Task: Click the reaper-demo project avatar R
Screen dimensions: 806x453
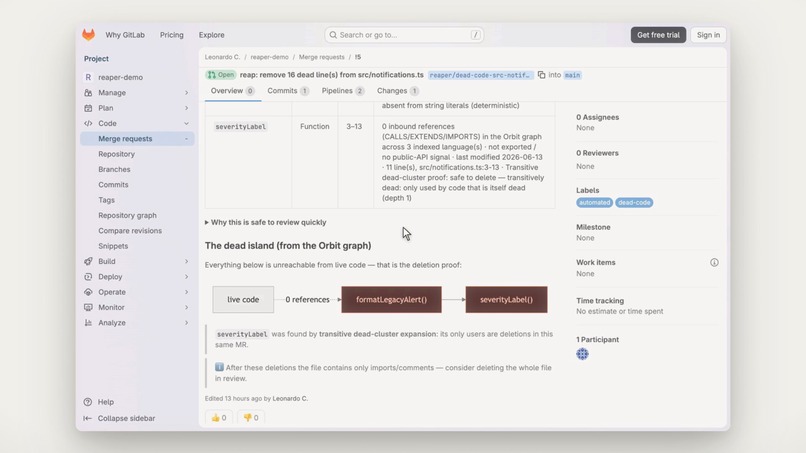Action: (88, 77)
